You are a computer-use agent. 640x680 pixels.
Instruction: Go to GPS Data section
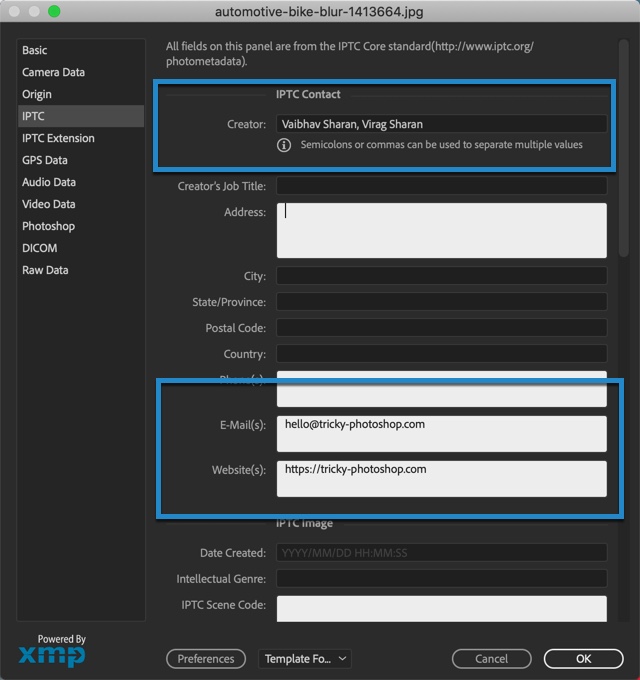click(81, 160)
